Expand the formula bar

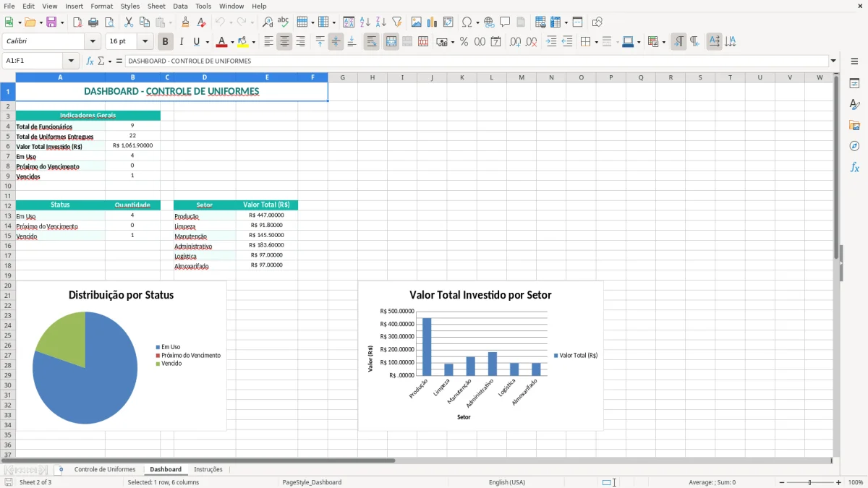pos(833,61)
